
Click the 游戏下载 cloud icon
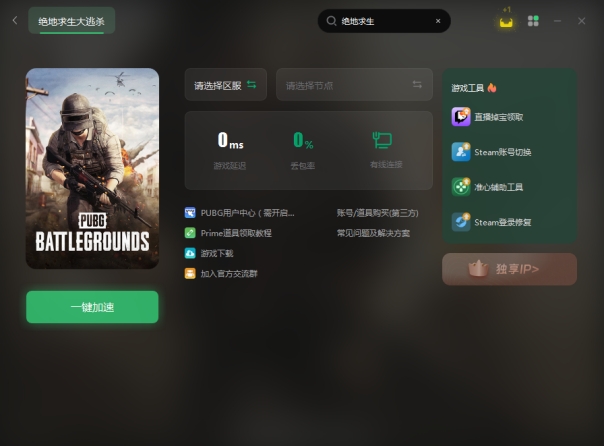[190, 253]
